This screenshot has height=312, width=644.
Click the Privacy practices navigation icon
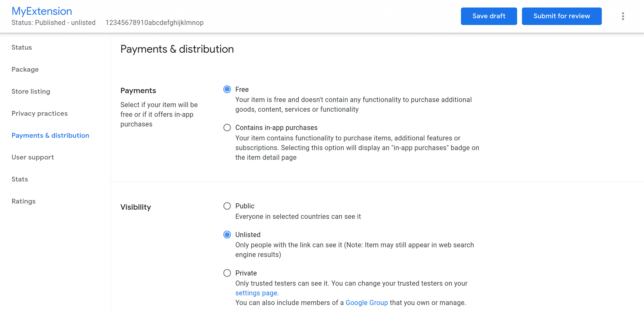40,113
